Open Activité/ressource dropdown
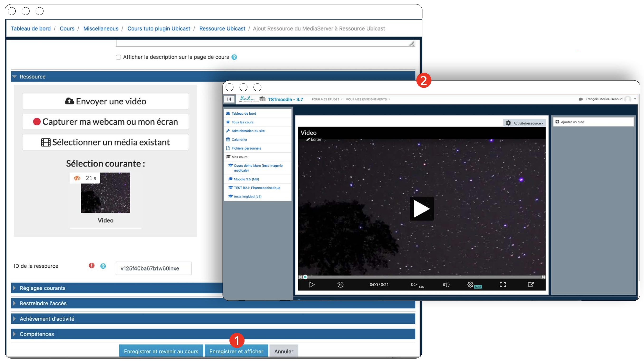 (524, 123)
